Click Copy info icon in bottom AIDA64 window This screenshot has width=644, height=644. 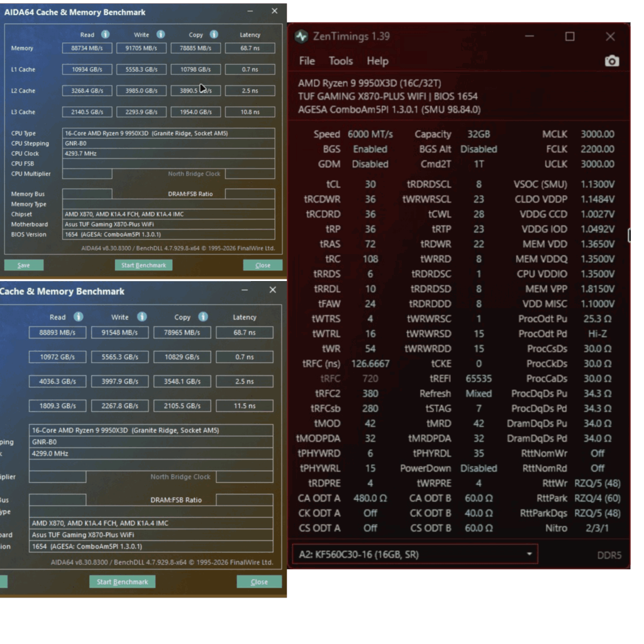(x=203, y=317)
